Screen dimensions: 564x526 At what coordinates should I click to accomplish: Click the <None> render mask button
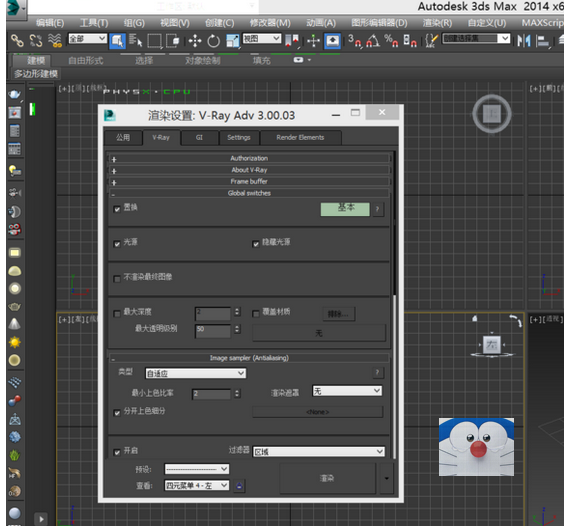point(318,412)
